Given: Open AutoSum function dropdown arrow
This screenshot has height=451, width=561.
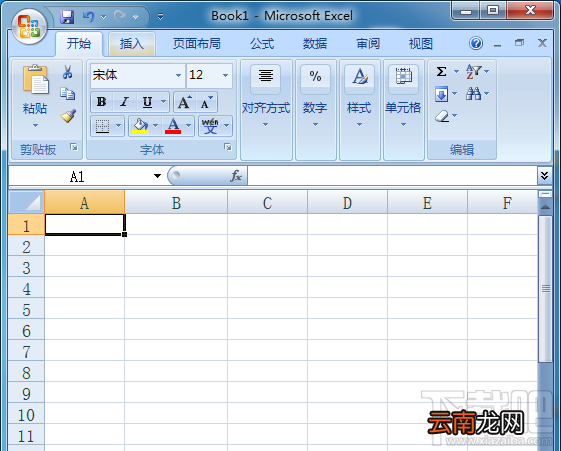Looking at the screenshot, I should click(456, 72).
